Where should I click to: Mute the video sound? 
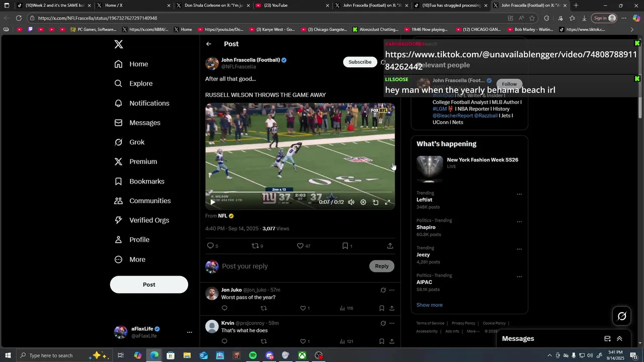351,202
